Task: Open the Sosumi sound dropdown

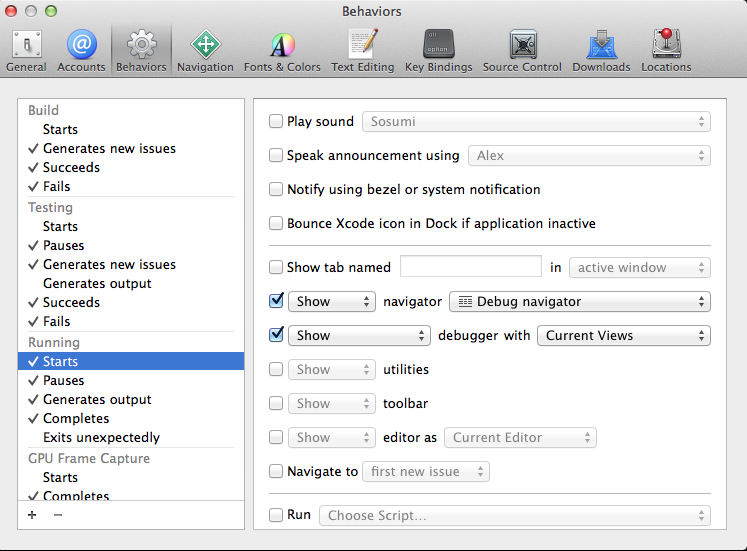Action: (536, 121)
